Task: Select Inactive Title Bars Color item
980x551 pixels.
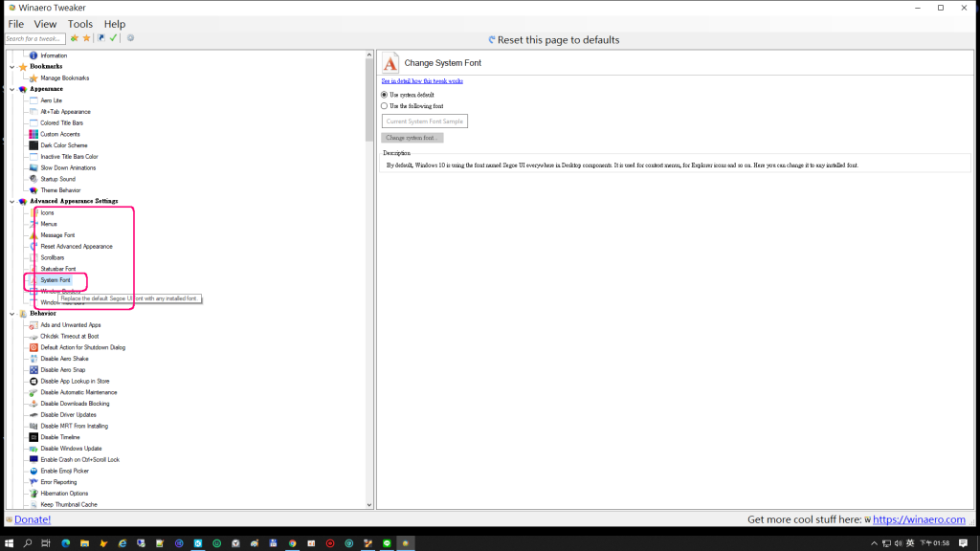Action: click(69, 157)
